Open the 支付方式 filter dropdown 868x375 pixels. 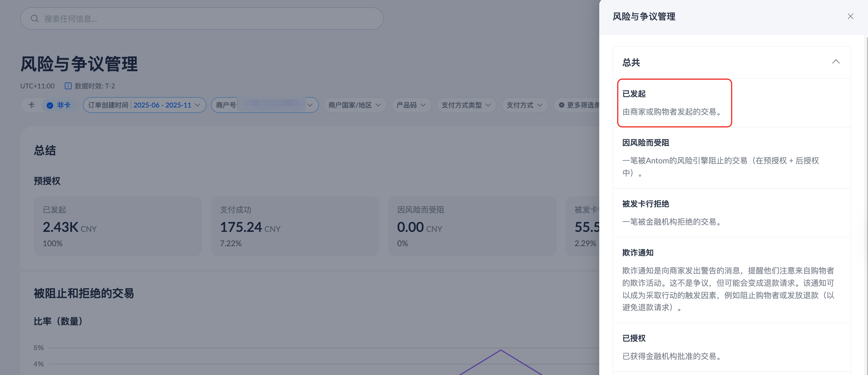coord(524,105)
